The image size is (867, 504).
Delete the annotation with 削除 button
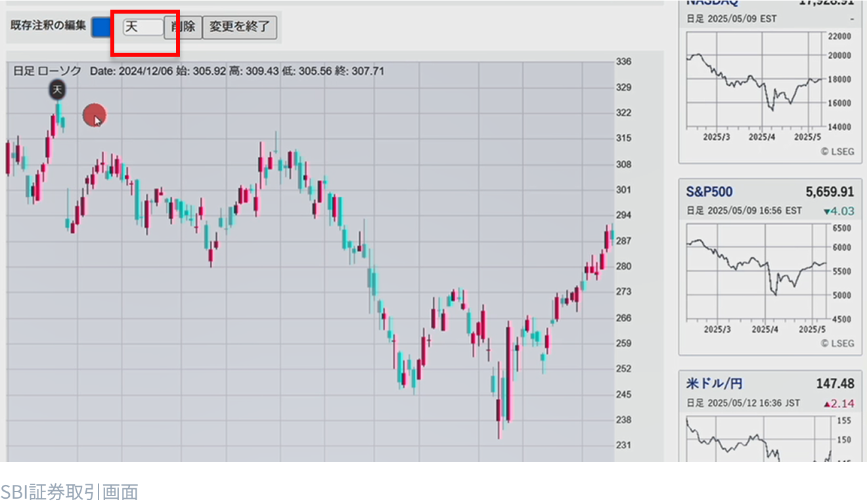[x=183, y=28]
